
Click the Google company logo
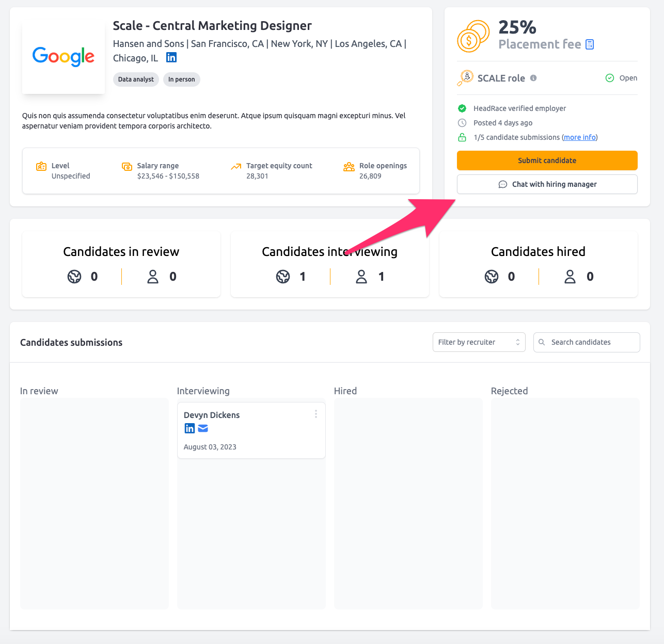pyautogui.click(x=64, y=56)
